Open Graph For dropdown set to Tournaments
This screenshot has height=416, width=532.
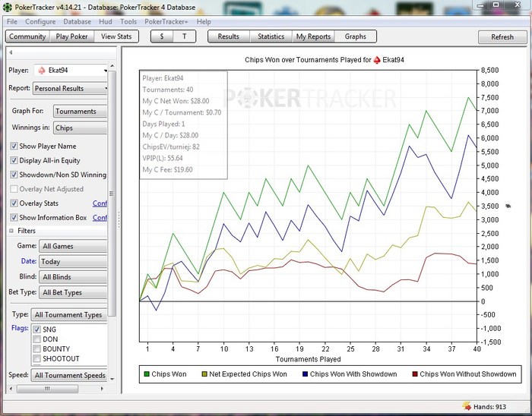click(x=80, y=111)
